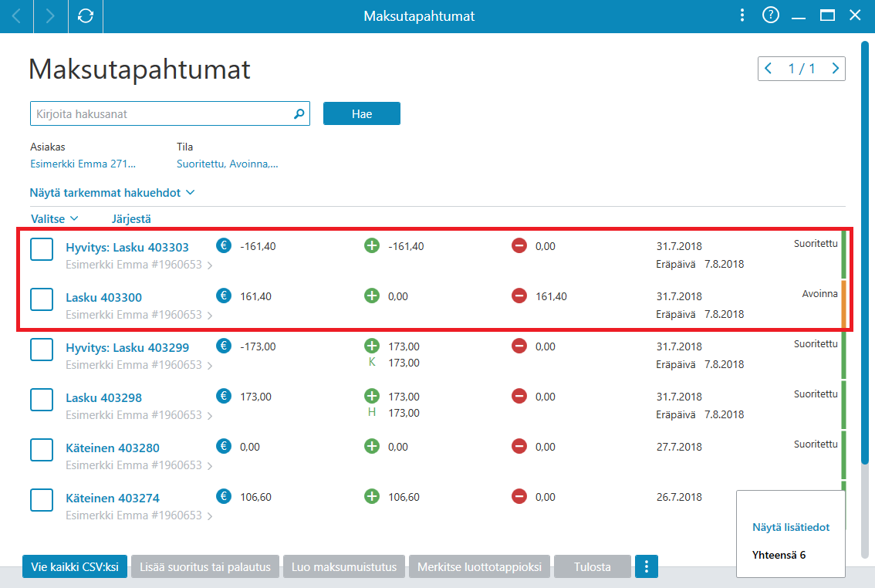Click the Hae search button

coord(362,113)
